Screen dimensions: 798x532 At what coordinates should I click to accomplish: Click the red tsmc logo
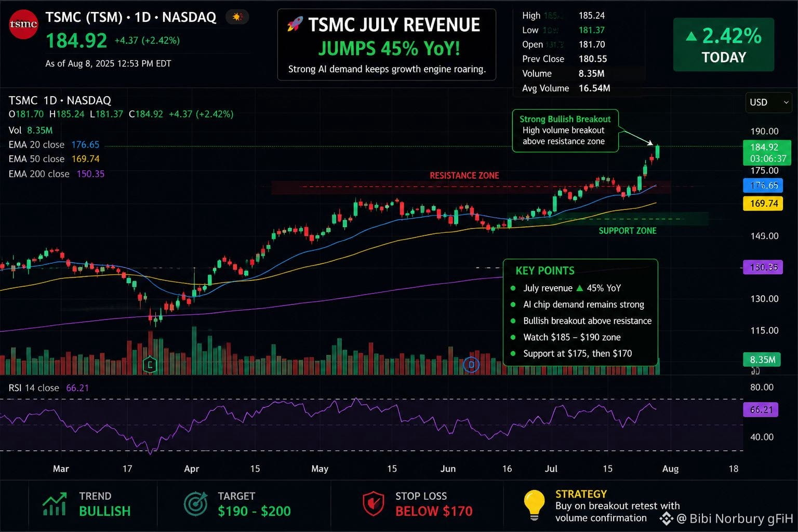click(x=23, y=24)
